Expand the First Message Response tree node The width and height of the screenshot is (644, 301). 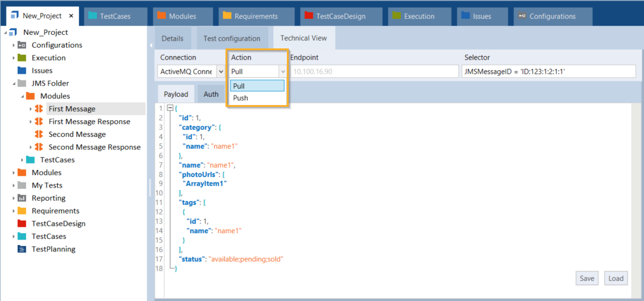(31, 122)
